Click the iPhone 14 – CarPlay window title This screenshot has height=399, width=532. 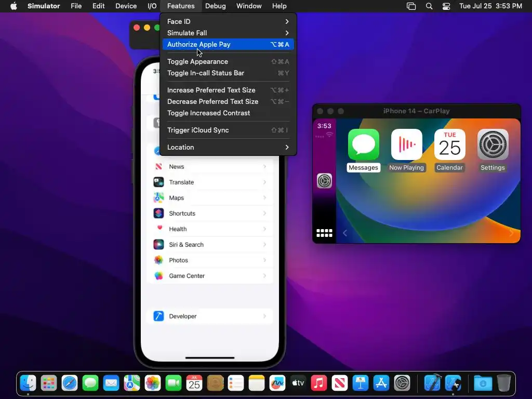click(416, 111)
